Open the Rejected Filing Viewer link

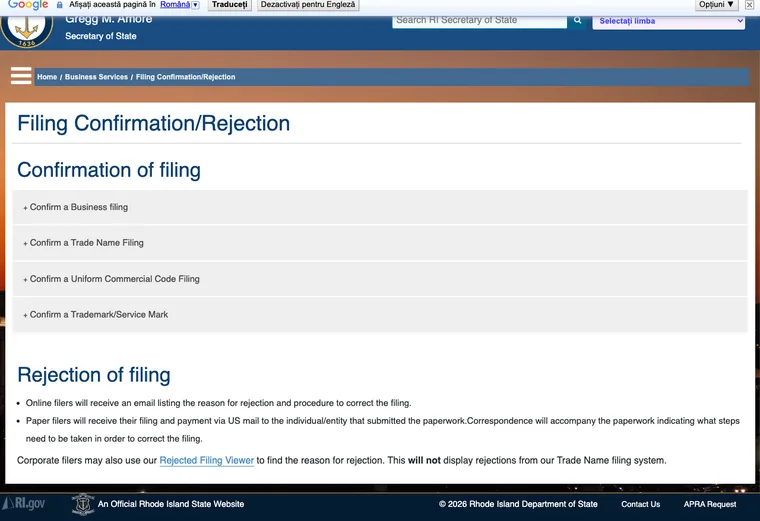point(206,460)
